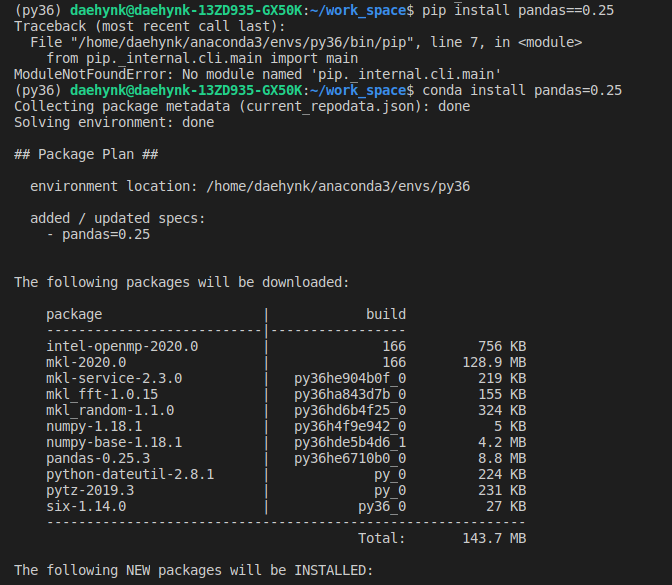Click the numpy-base-1.18.1 package name
Image resolution: width=672 pixels, height=585 pixels.
point(114,442)
